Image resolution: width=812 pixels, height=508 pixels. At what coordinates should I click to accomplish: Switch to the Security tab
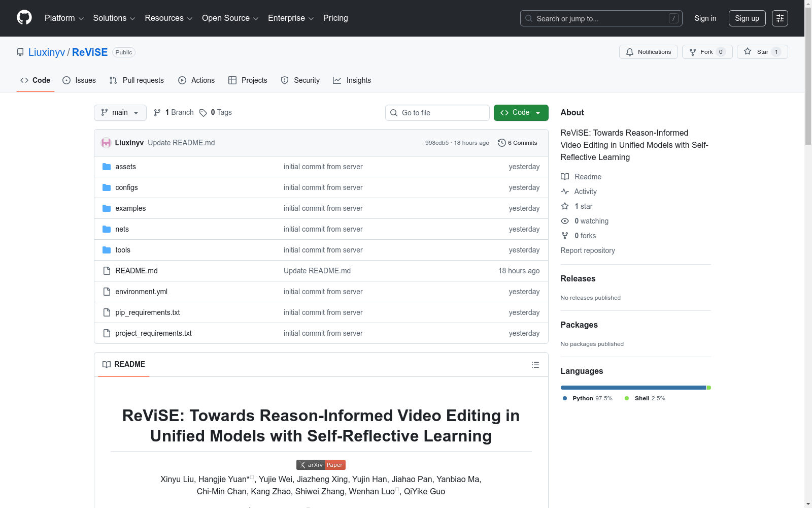coord(300,80)
